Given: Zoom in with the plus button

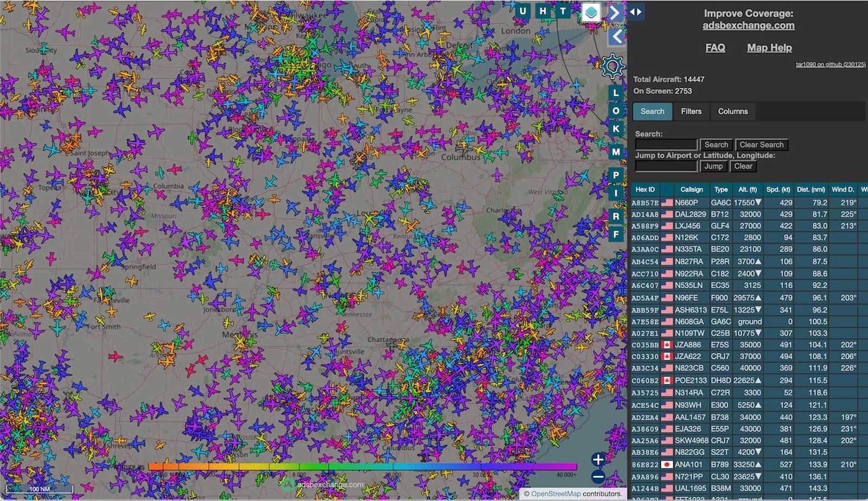Looking at the screenshot, I should point(598,460).
